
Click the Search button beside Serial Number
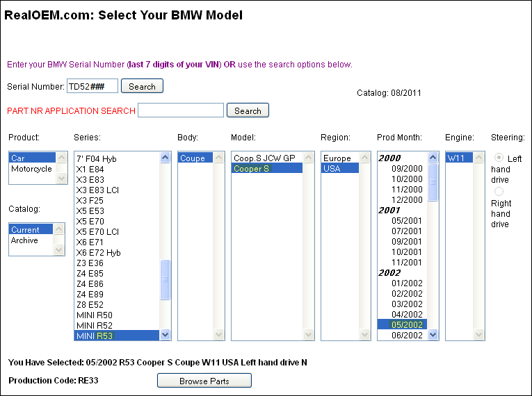[142, 87]
